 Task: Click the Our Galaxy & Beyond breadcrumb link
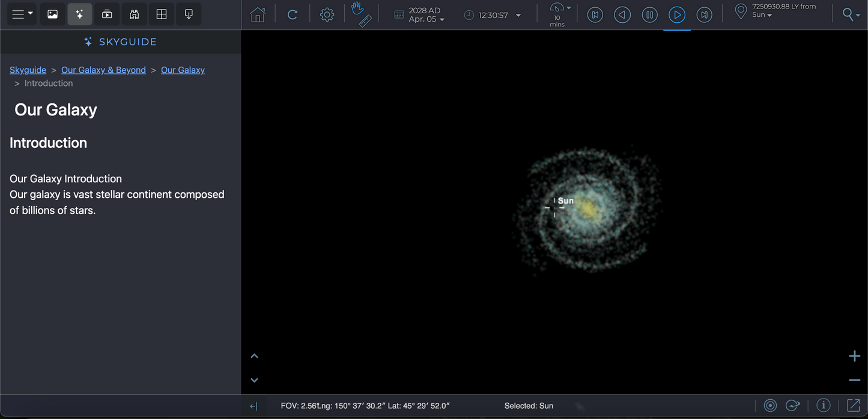(x=103, y=70)
